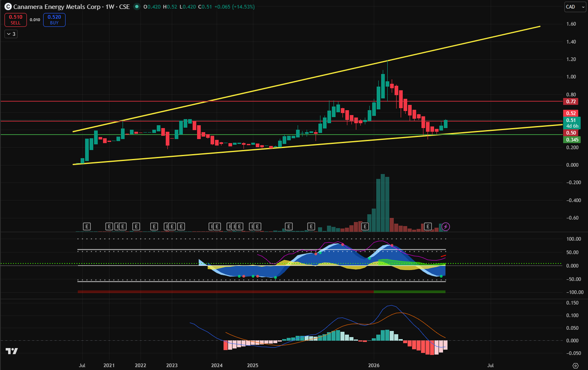Click the 100.00 oscillator scale value
588x370 pixels.
[x=573, y=239]
